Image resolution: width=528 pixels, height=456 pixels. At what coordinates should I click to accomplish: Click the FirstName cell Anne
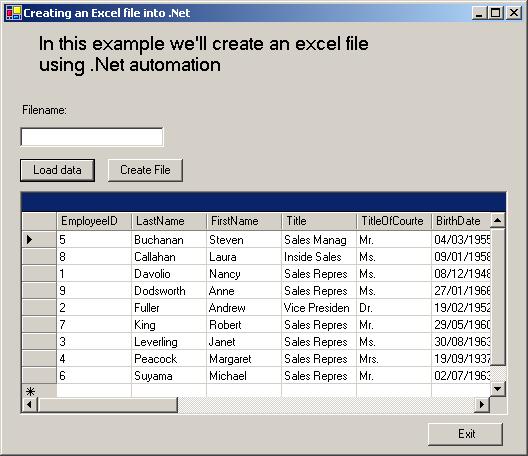(x=244, y=291)
